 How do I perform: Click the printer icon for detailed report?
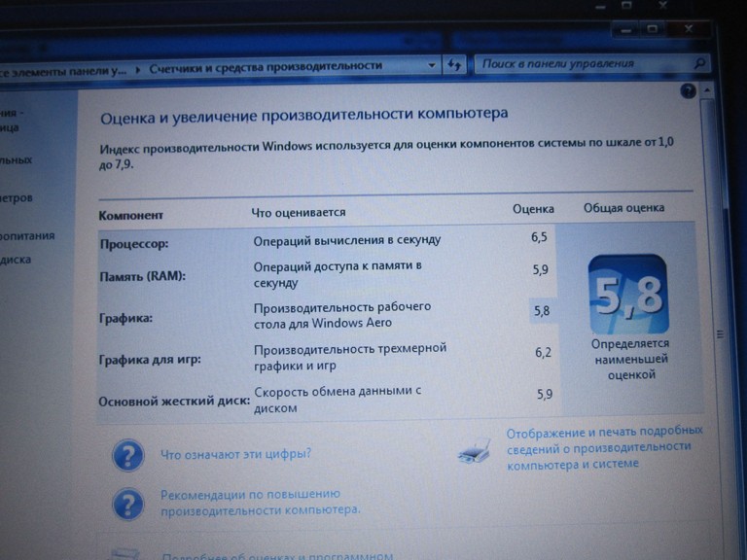(475, 450)
